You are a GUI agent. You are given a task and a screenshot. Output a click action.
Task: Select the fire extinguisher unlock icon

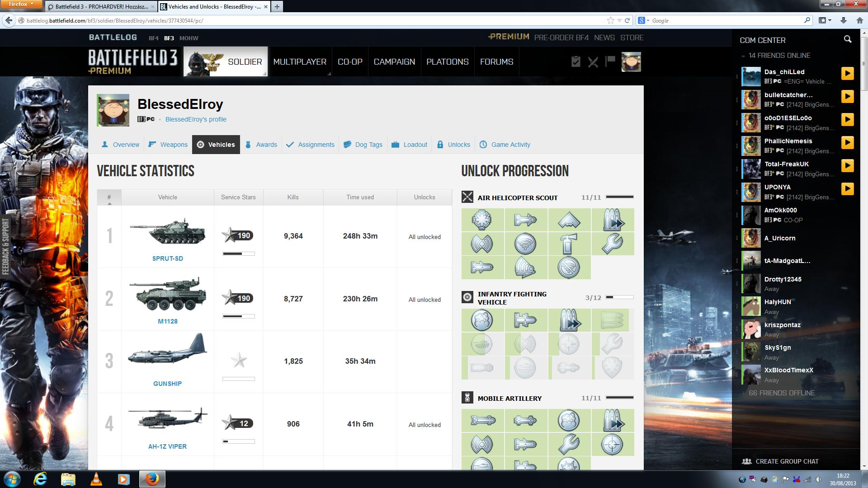(569, 244)
